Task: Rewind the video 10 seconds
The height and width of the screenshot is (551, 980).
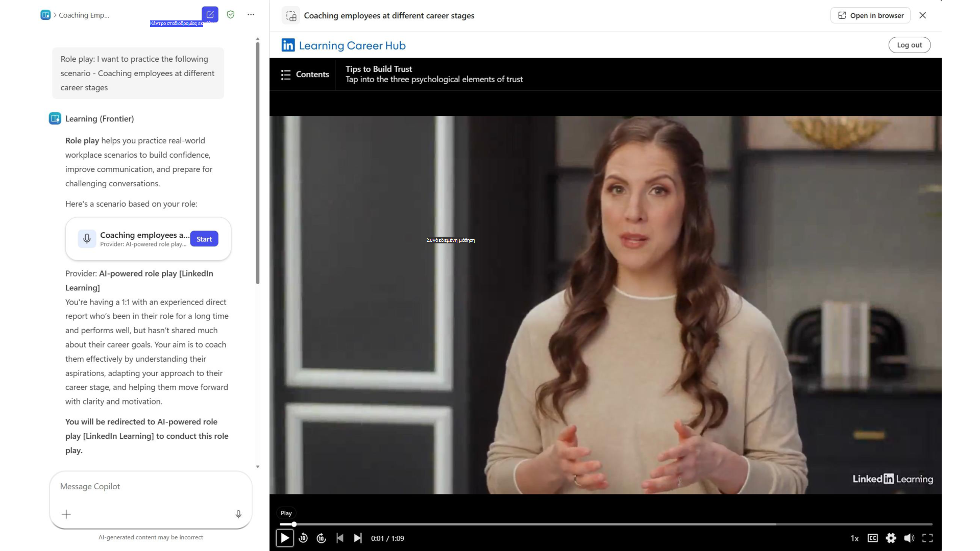Action: coord(303,538)
